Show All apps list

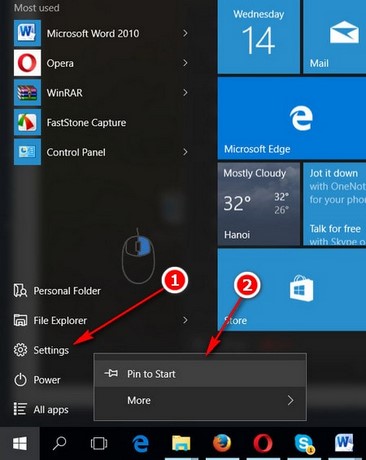[x=41, y=409]
